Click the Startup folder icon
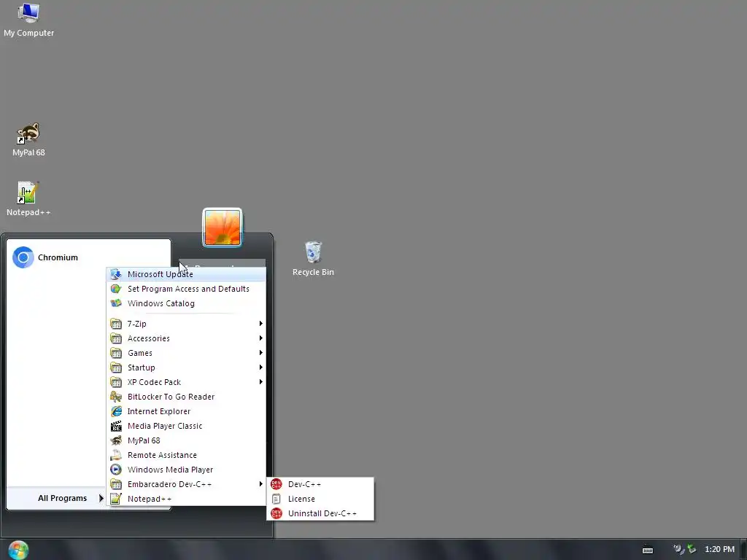 pyautogui.click(x=116, y=367)
